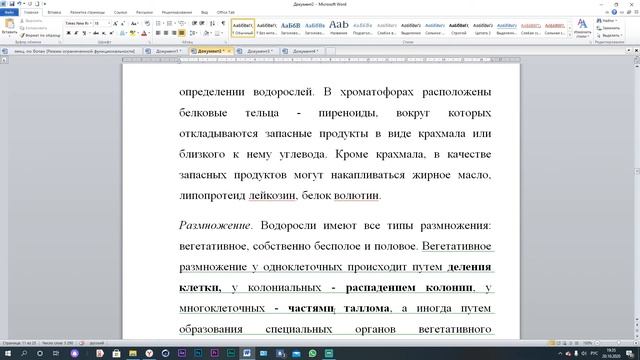Apply the Строгий style
Screen dimensions: 640x360
[x=459, y=28]
